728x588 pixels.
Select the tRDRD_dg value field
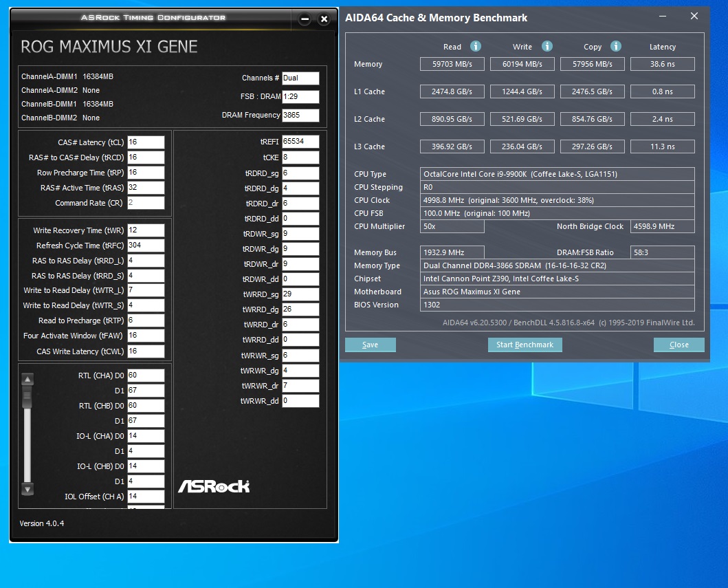300,188
